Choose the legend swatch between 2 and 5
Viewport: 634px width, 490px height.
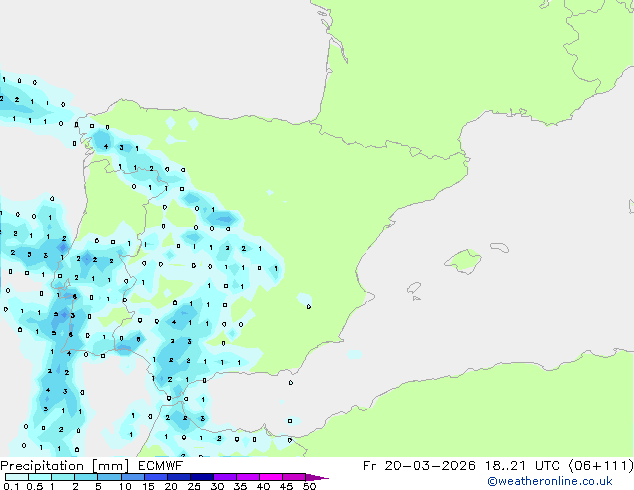click(x=86, y=477)
